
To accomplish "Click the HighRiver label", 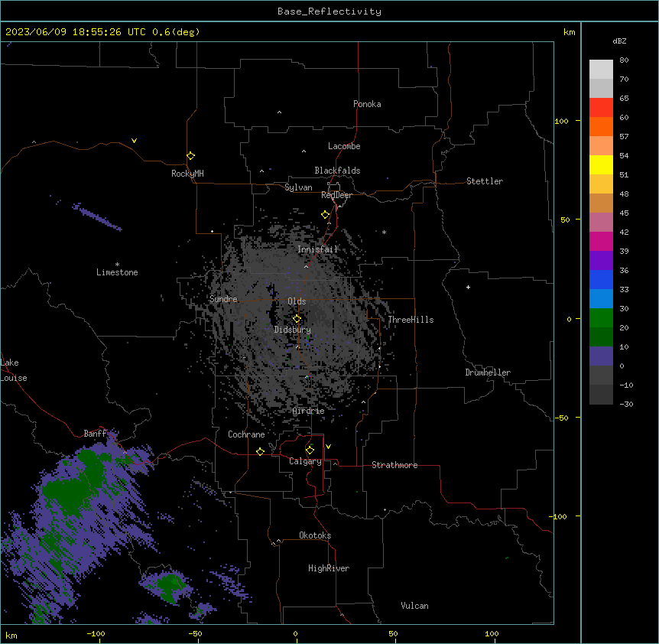I will click(329, 568).
